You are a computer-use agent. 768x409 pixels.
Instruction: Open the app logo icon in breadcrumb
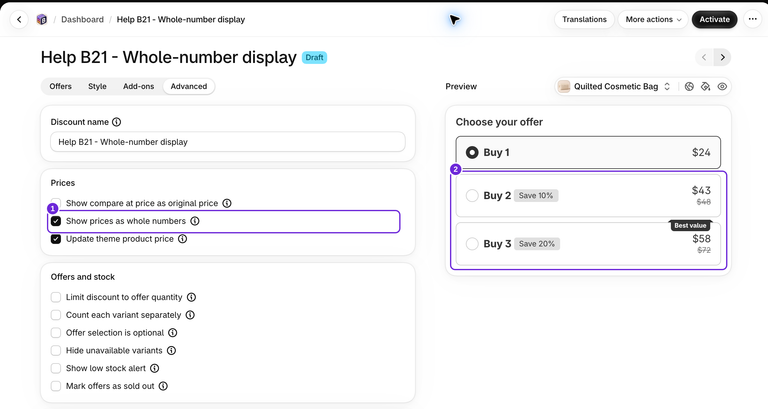[x=42, y=20]
